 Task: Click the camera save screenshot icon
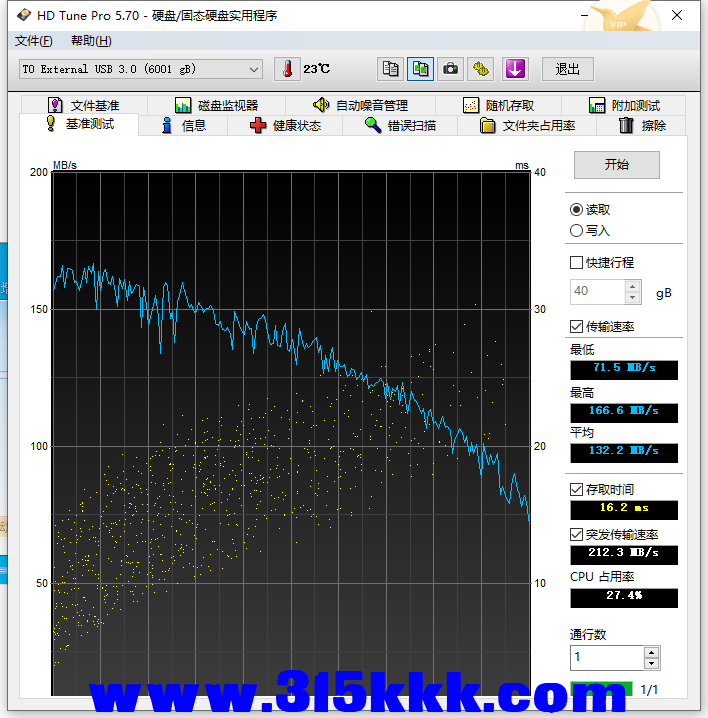[451, 69]
